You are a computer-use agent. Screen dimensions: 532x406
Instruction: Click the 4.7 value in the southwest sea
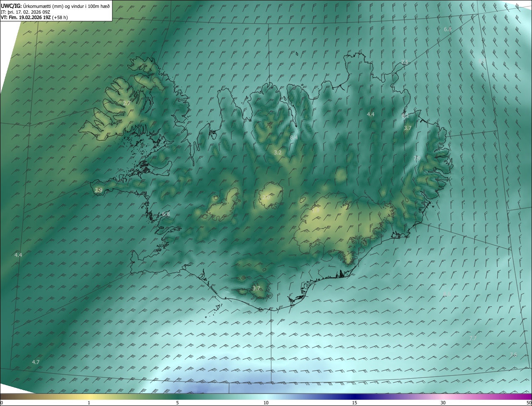pyautogui.click(x=36, y=362)
